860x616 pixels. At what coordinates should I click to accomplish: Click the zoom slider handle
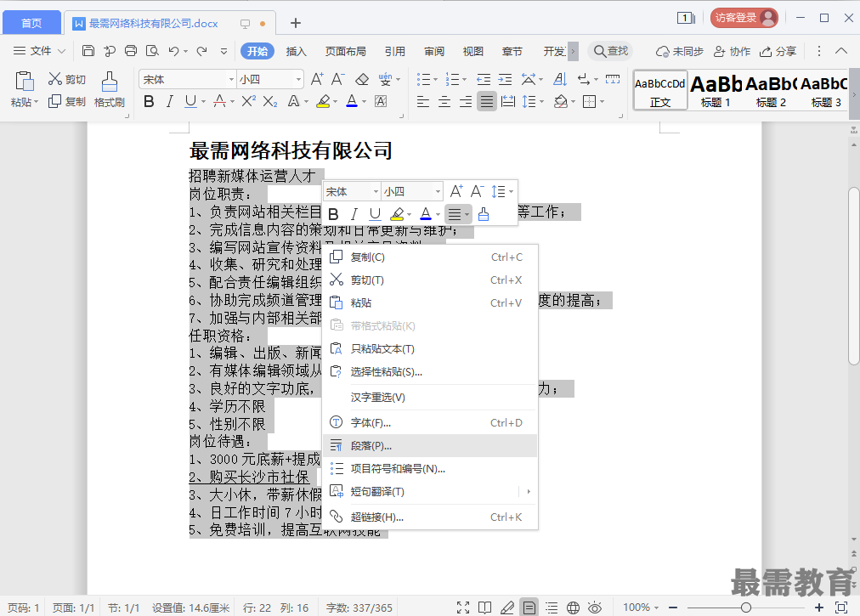click(746, 608)
